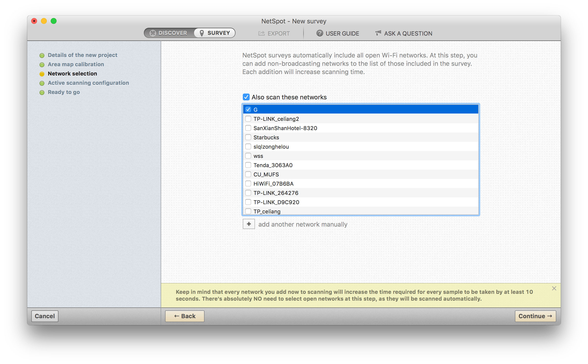Viewport: 588px width, 364px height.
Task: Select the Network selection step
Action: (72, 74)
